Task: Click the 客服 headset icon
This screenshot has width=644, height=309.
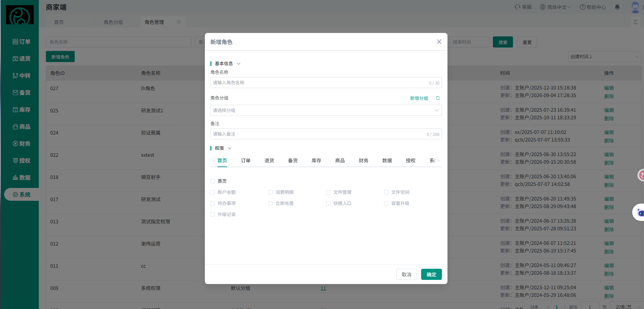Action: pos(517,7)
